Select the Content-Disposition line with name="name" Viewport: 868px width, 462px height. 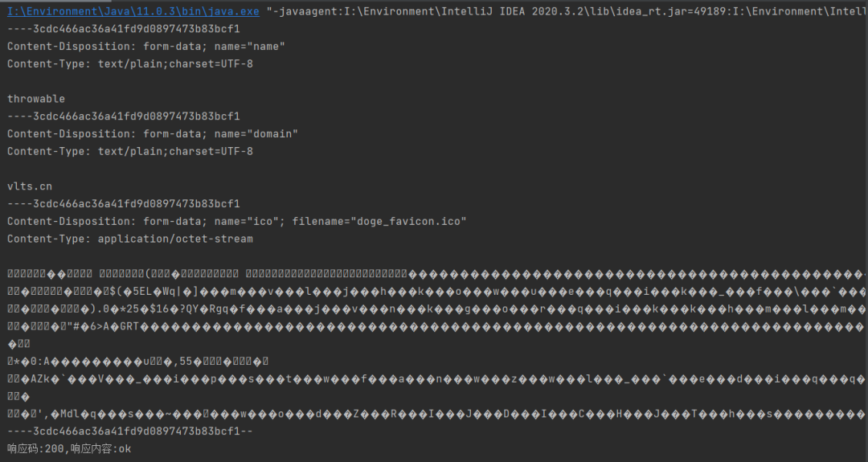(146, 47)
